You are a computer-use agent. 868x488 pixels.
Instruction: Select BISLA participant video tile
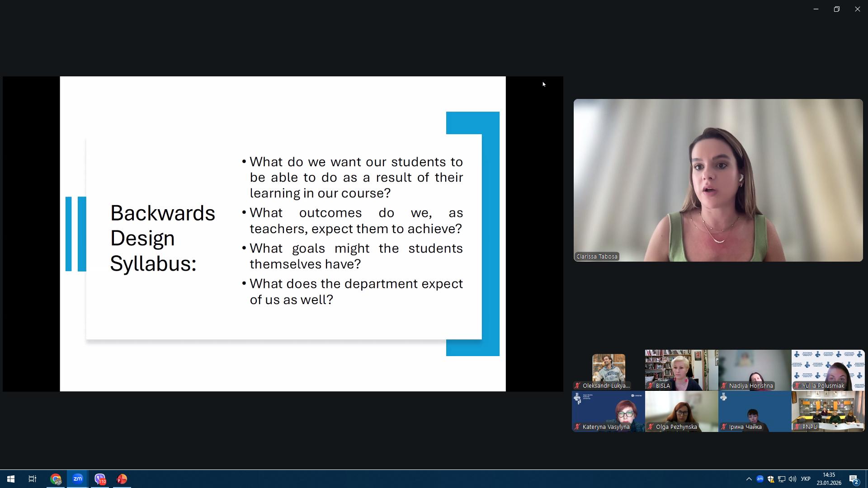click(681, 370)
